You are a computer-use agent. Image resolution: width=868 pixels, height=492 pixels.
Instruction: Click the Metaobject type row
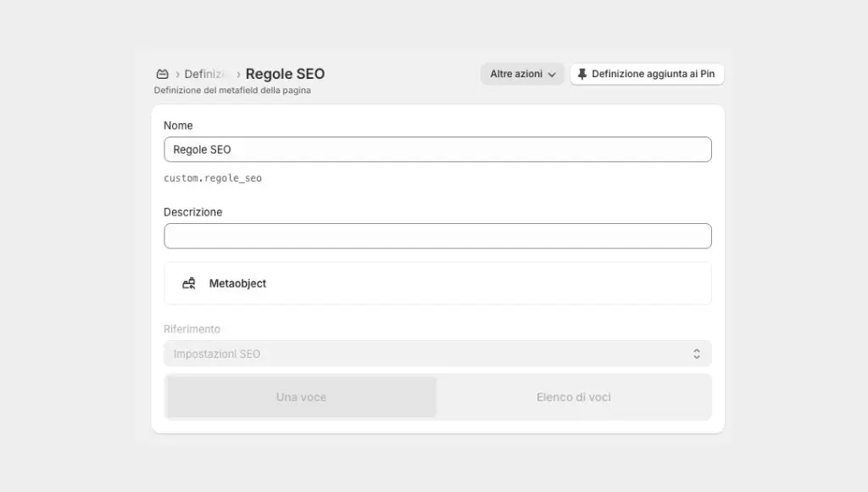tap(437, 283)
